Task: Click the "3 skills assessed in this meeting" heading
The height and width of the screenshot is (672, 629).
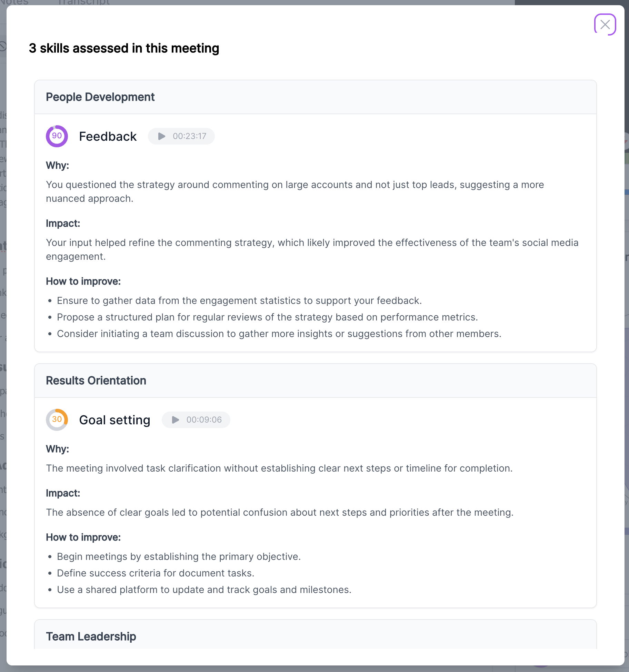Action: (x=124, y=48)
